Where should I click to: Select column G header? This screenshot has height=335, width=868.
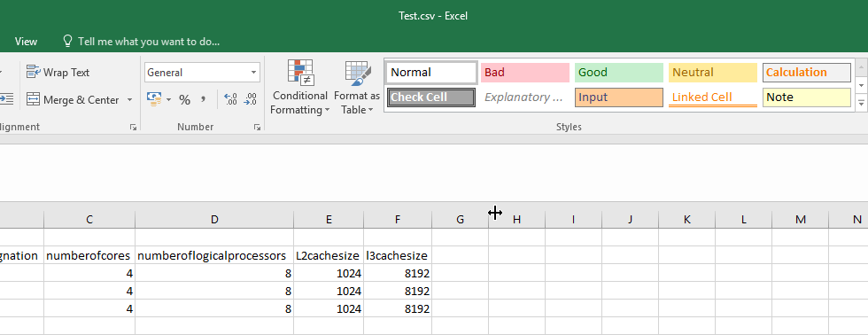[x=460, y=219]
